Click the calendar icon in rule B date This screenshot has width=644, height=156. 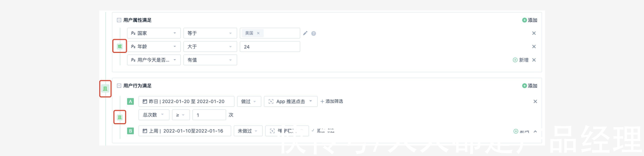(x=145, y=131)
